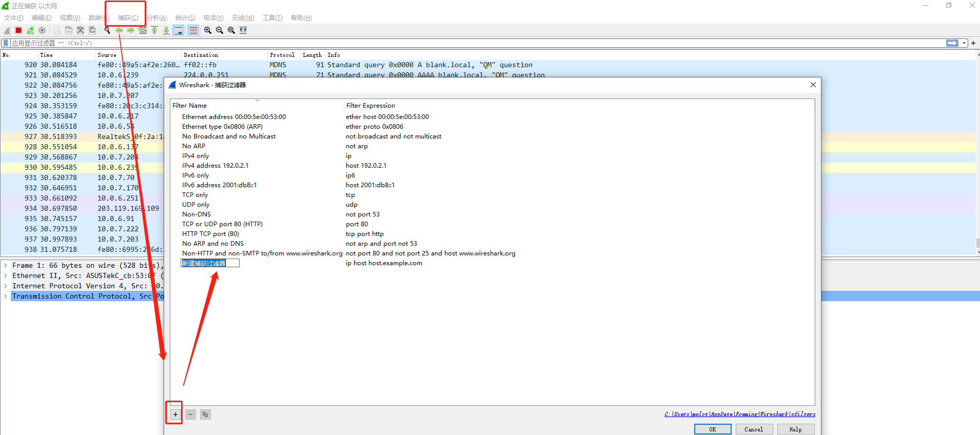Click expression 'ip host host.example.com'
This screenshot has width=980, height=435.
pos(384,263)
